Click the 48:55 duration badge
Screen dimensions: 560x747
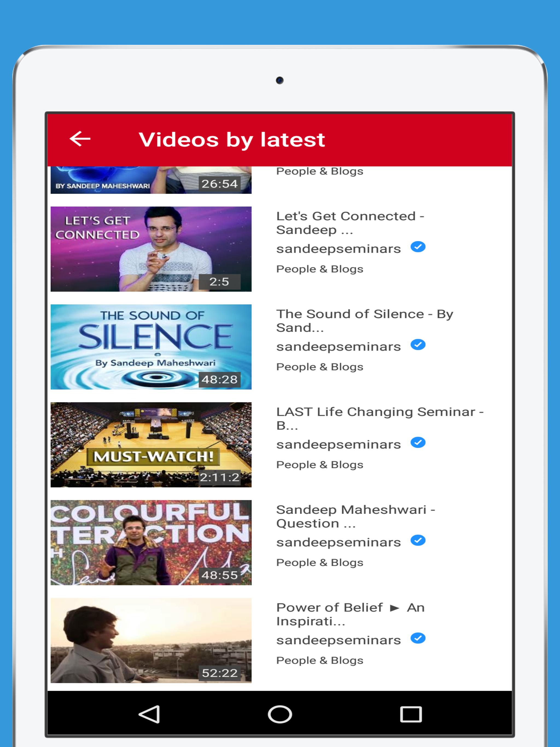pos(220,575)
